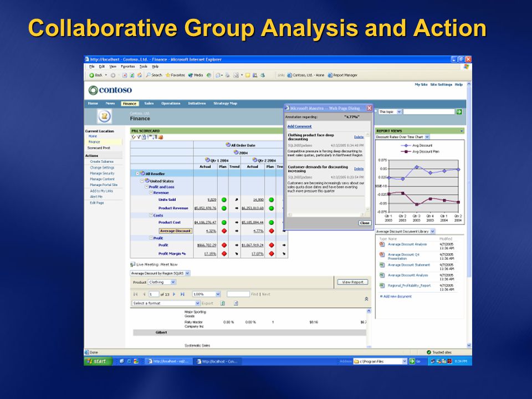The height and width of the screenshot is (399, 532).
Task: Collapse United States tree node
Action: click(x=142, y=181)
